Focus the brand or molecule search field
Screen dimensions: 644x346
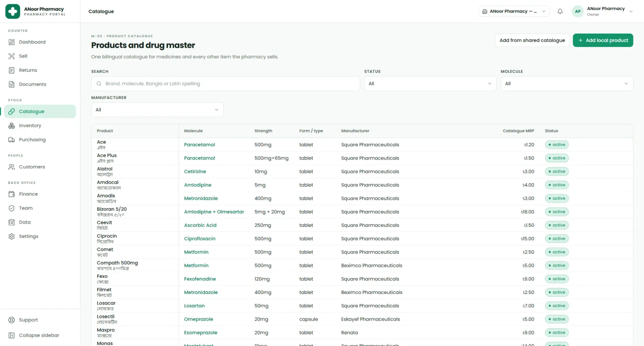pyautogui.click(x=225, y=84)
